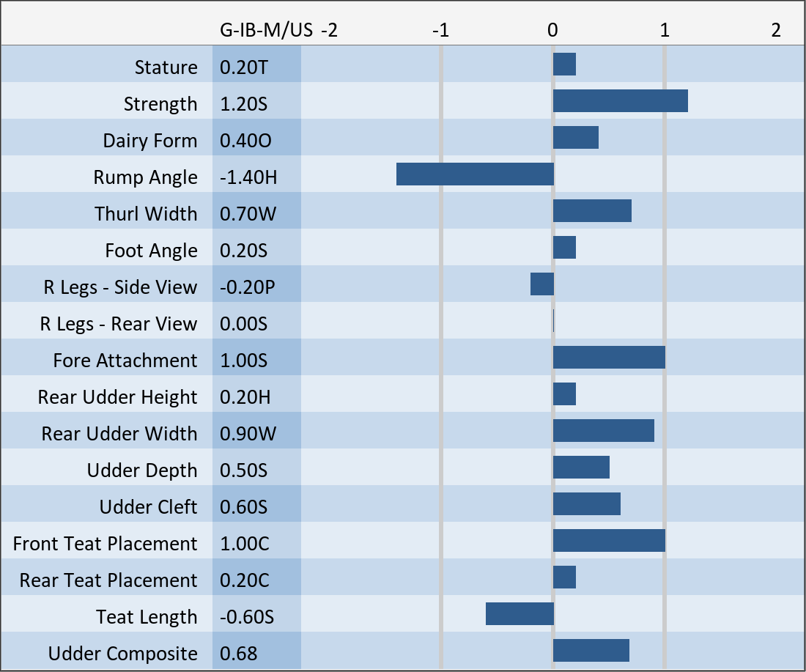Click the G-IB-M/US column header
Image resolution: width=806 pixels, height=672 pixels.
pos(266,30)
